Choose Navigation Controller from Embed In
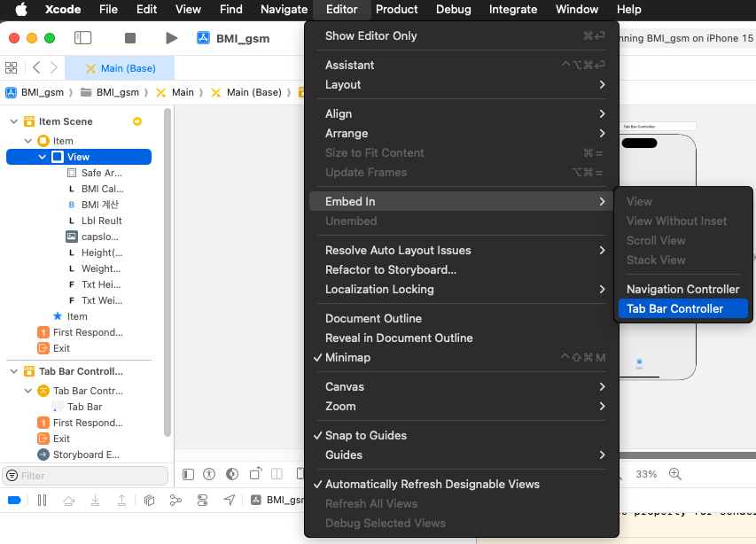Image resolution: width=756 pixels, height=544 pixels. click(682, 289)
